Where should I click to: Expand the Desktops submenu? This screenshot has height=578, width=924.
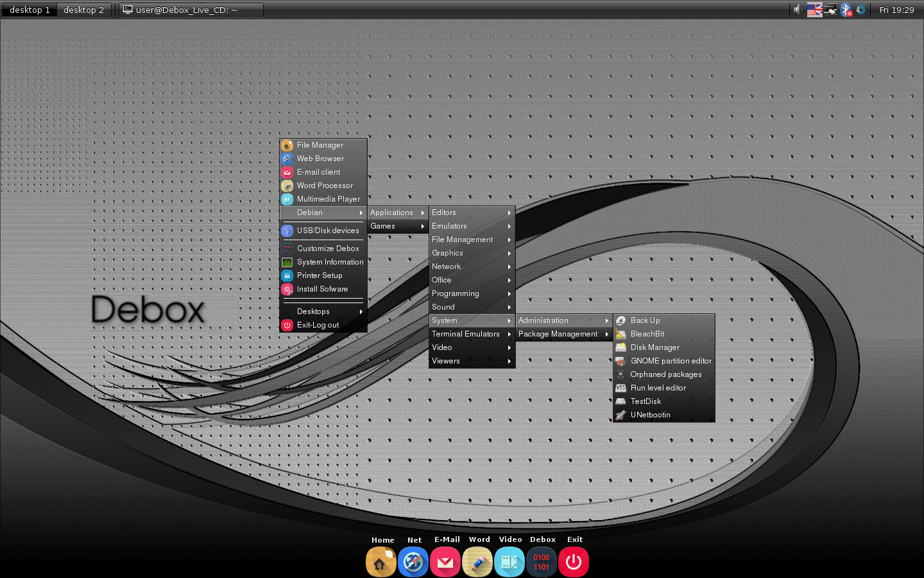tap(323, 311)
